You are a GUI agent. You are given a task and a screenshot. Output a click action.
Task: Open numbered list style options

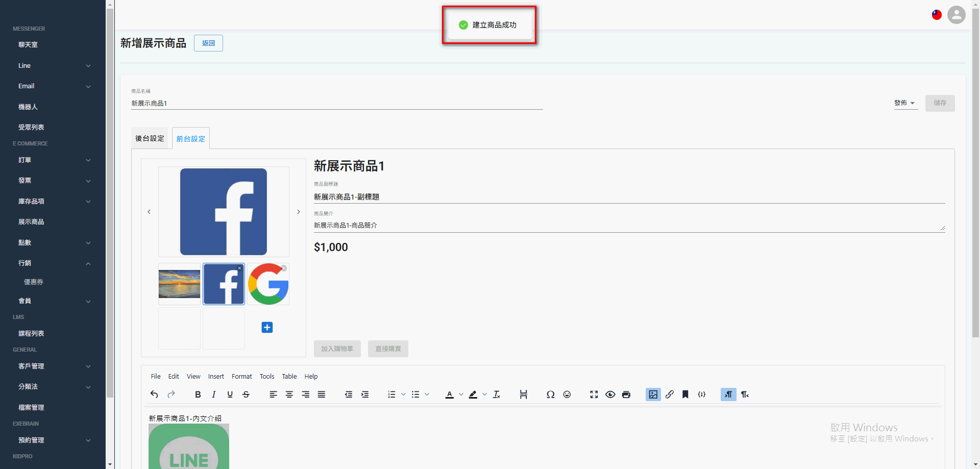(x=403, y=394)
